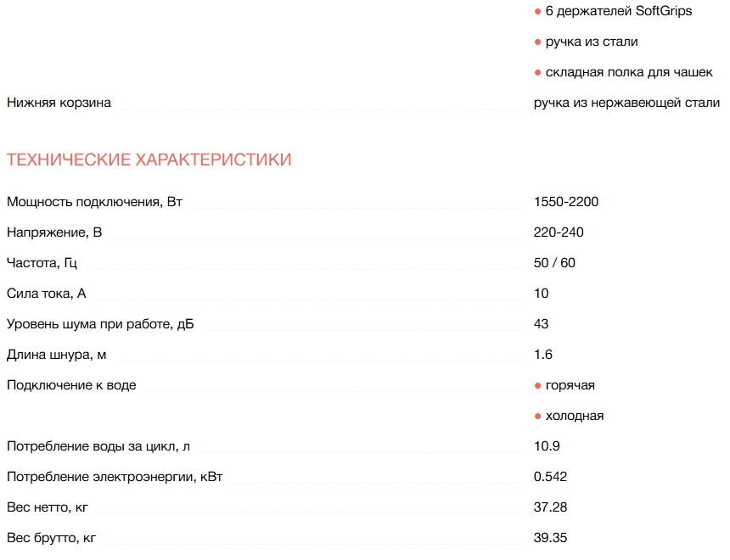The height and width of the screenshot is (560, 730).
Task: Click "Уровень шума при работе, дБ" label
Action: [x=100, y=324]
